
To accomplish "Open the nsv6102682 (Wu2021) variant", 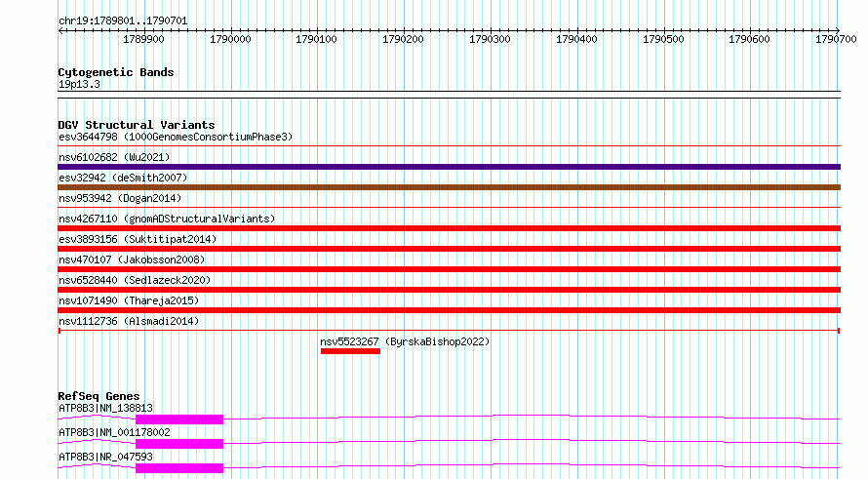I will pyautogui.click(x=114, y=157).
